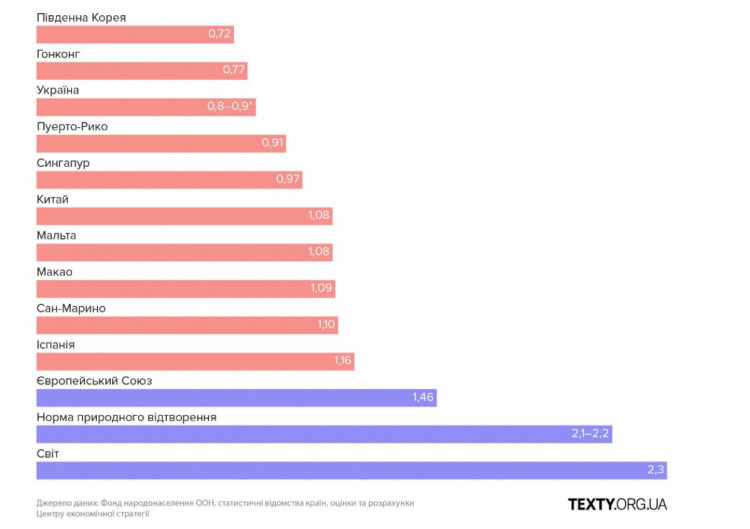Click the Сингапур bar with 0,97
The image size is (750, 529).
pos(169,180)
